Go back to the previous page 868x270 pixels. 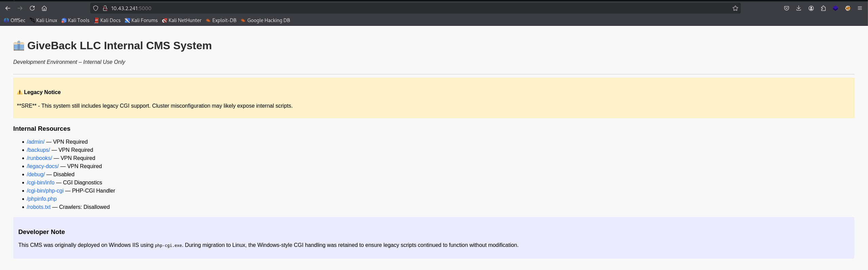(8, 8)
